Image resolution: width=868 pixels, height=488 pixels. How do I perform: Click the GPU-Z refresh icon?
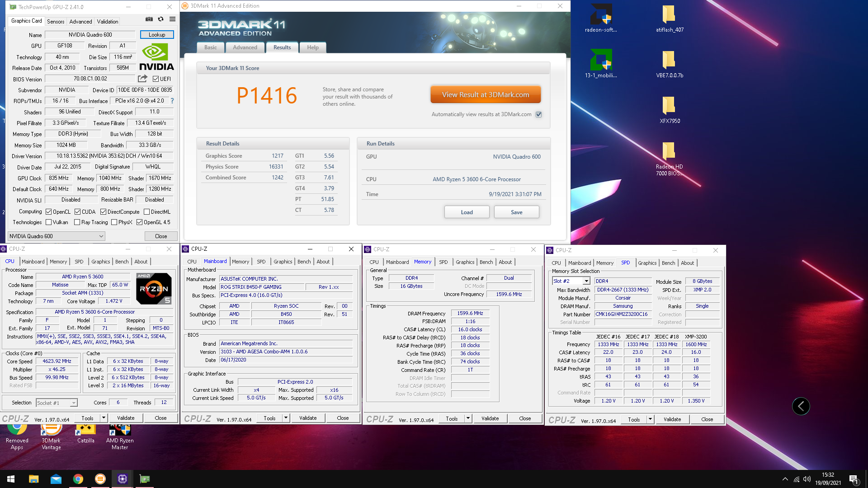coord(160,19)
